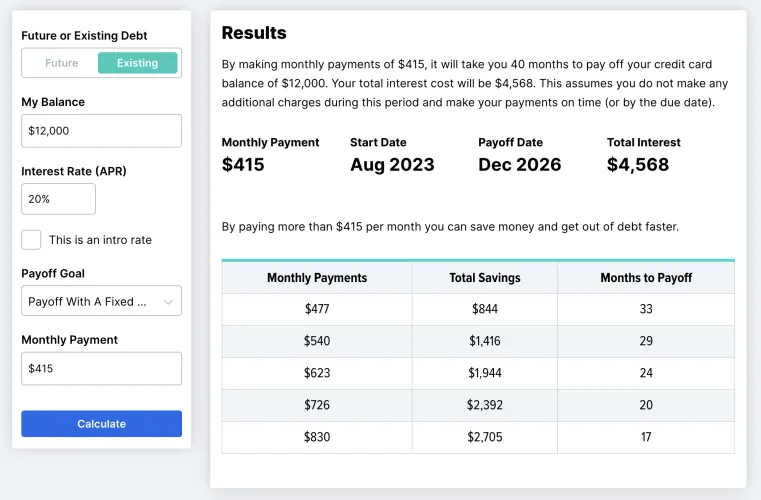Click the Months to Payoff column header
The height and width of the screenshot is (500, 761).
pyautogui.click(x=646, y=278)
